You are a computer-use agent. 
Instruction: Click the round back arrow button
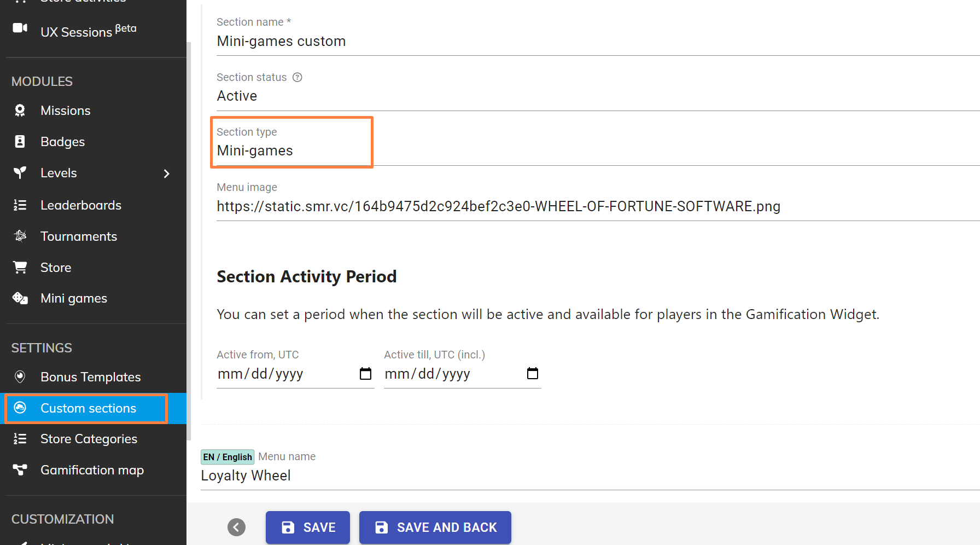[x=236, y=527]
